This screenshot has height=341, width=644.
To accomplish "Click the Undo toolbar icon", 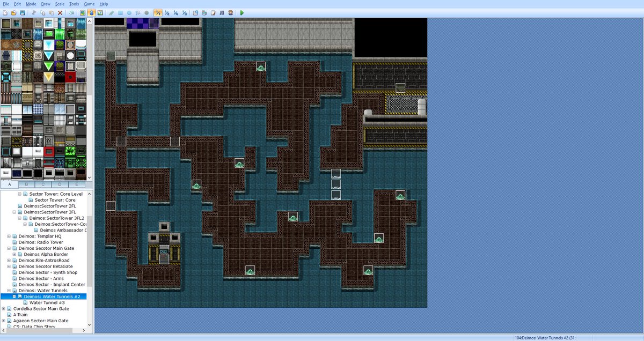I will pos(71,12).
